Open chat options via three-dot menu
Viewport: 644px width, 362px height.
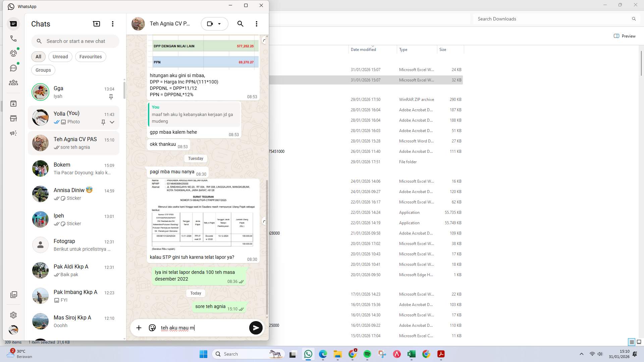[257, 24]
